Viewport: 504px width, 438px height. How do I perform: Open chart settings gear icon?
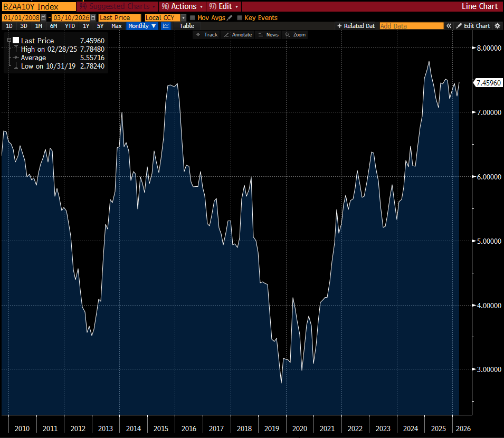497,26
